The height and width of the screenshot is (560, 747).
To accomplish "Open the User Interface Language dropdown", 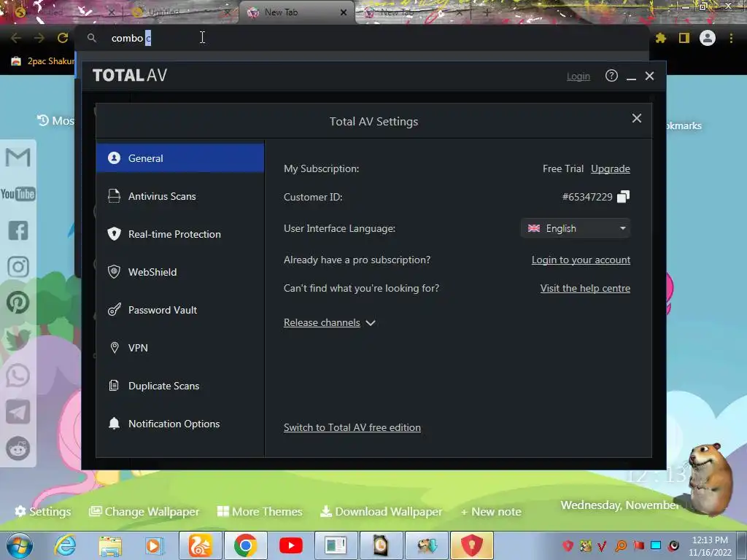I will (x=576, y=228).
